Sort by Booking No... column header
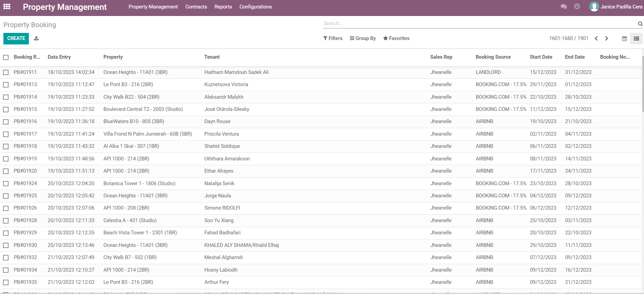This screenshot has width=644, height=294. (x=614, y=57)
